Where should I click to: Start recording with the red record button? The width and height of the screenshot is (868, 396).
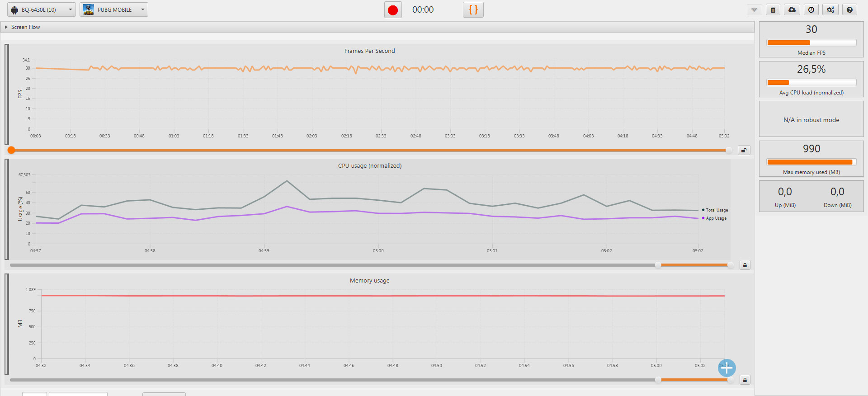(393, 10)
